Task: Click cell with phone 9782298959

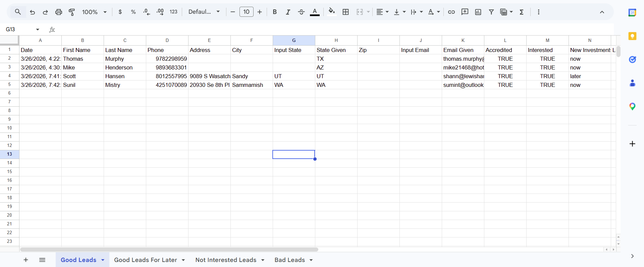Action: coord(167,59)
